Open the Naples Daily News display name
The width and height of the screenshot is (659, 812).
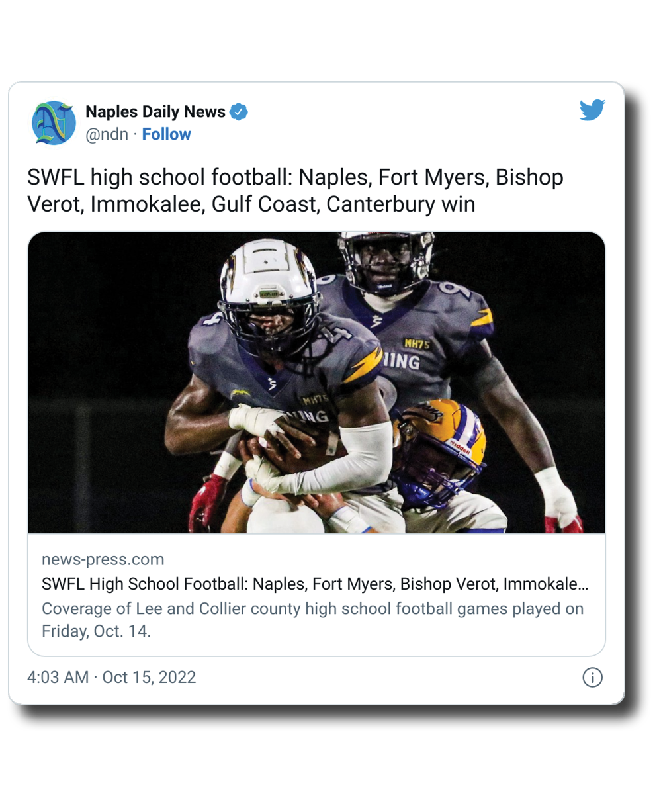155,112
